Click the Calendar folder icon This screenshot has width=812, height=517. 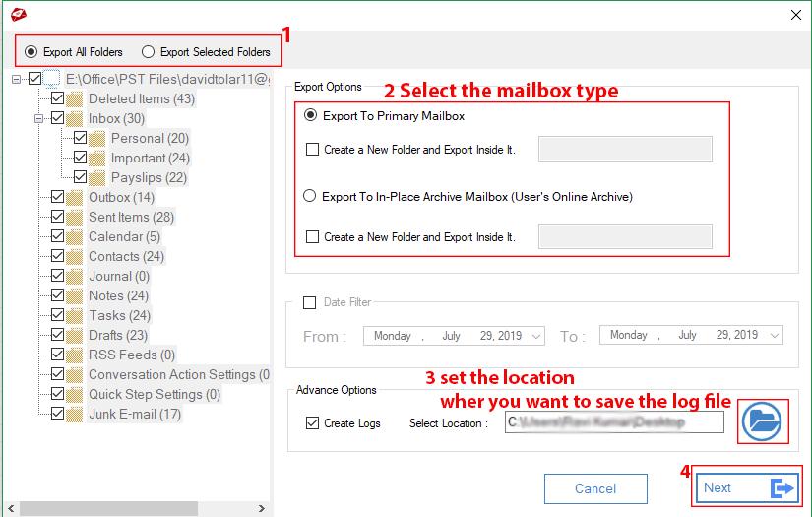[x=76, y=237]
